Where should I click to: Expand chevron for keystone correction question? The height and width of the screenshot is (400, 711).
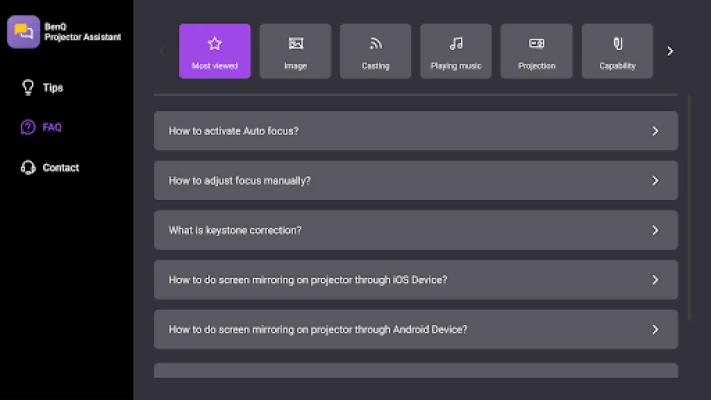(655, 230)
